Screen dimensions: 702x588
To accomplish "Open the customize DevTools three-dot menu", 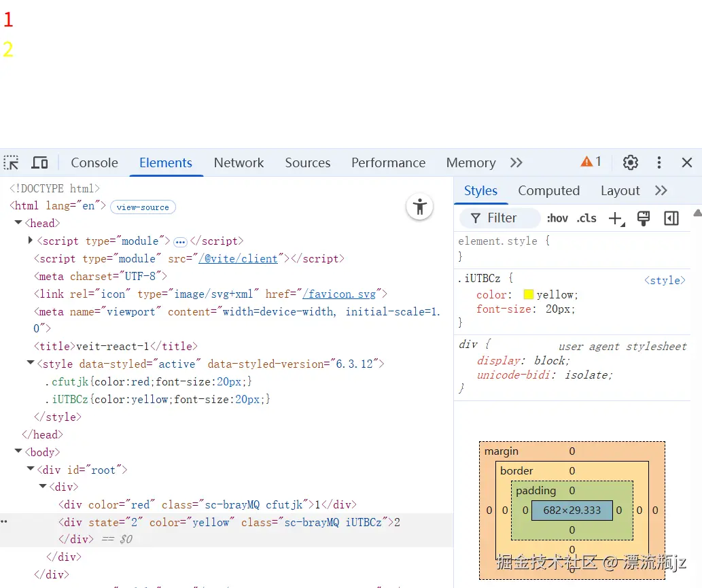I will click(x=659, y=162).
